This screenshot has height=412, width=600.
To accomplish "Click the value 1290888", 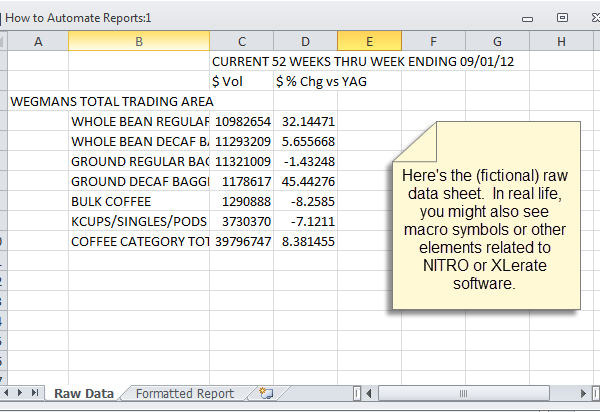I will [x=241, y=201].
